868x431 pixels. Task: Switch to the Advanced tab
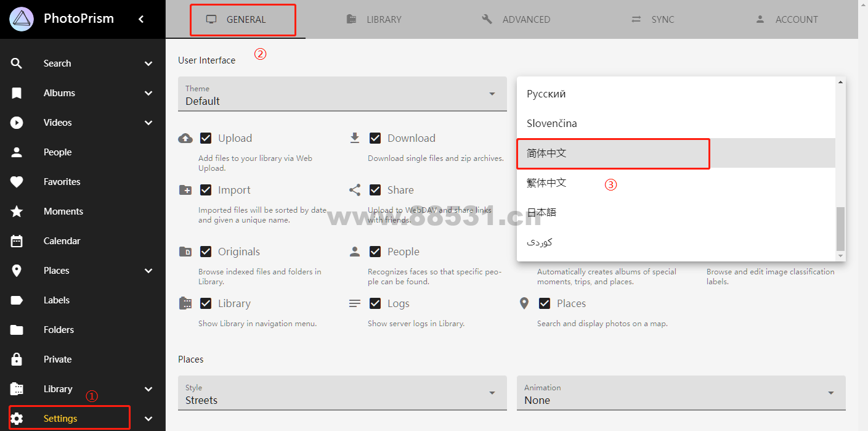click(x=516, y=19)
